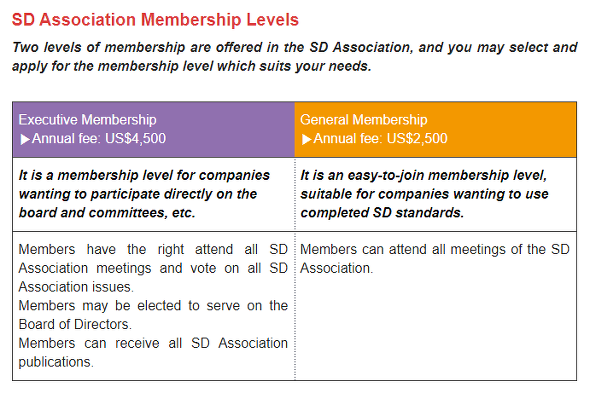Click the SD Association publications sentence

pos(153,352)
